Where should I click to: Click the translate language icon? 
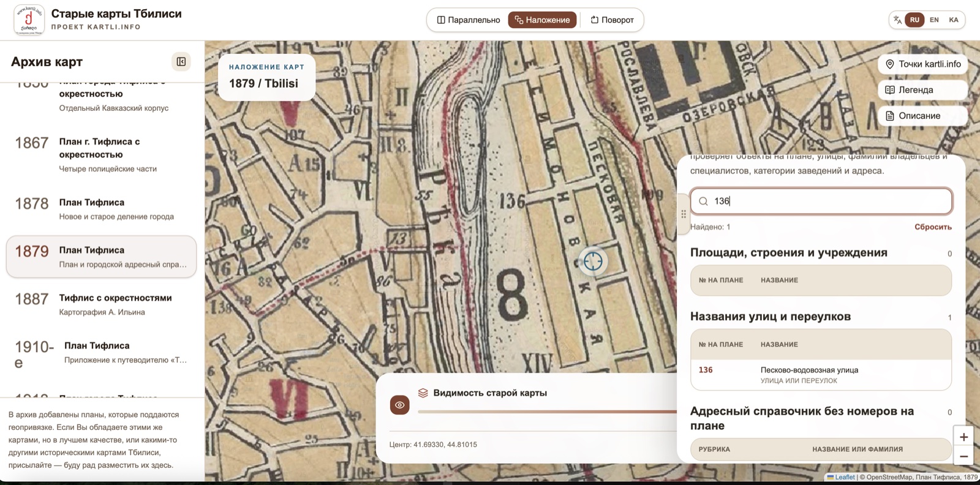click(897, 20)
